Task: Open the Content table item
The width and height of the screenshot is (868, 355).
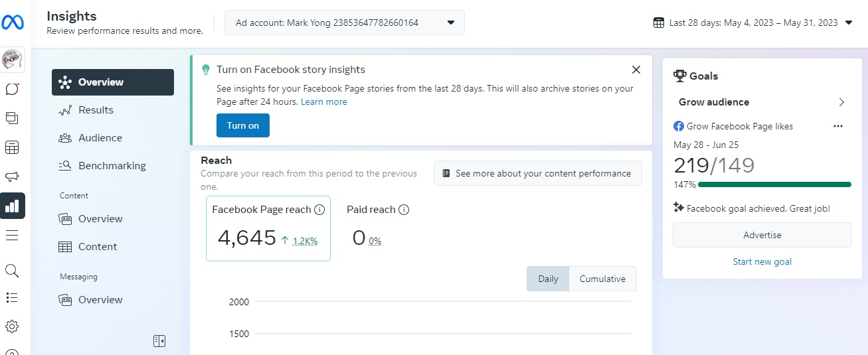Action: (113, 247)
